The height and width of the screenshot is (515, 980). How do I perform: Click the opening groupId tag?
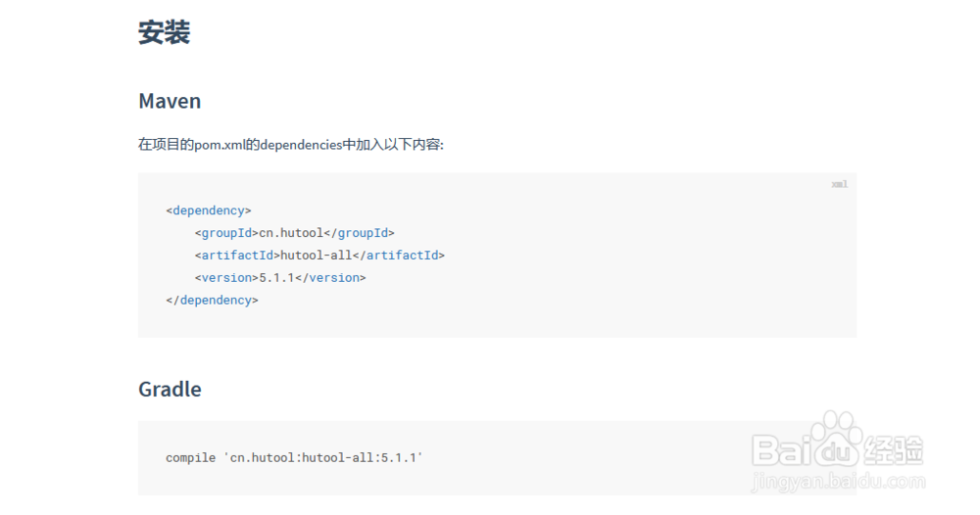[x=226, y=232]
